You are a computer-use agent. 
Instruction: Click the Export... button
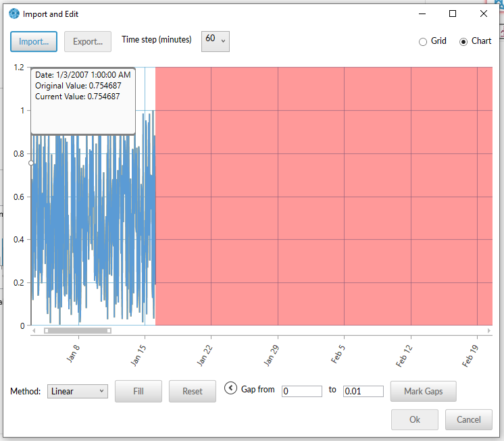coord(88,41)
